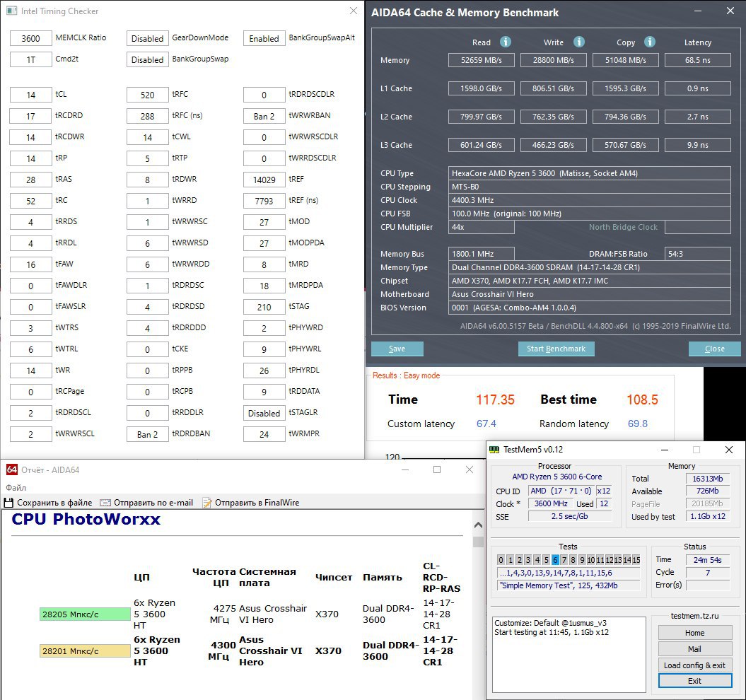This screenshot has width=746, height=700.
Task: Select test number 0 box in TestMem5
Action: point(501,559)
